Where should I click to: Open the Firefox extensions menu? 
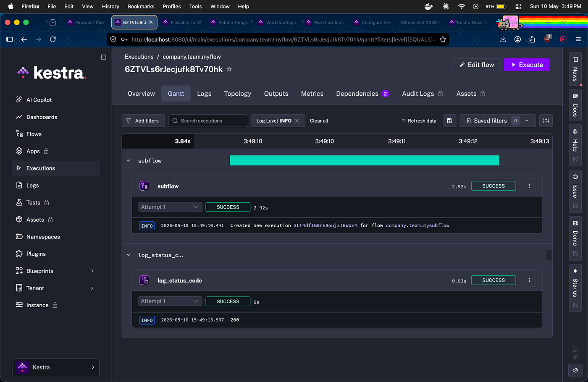pos(532,39)
